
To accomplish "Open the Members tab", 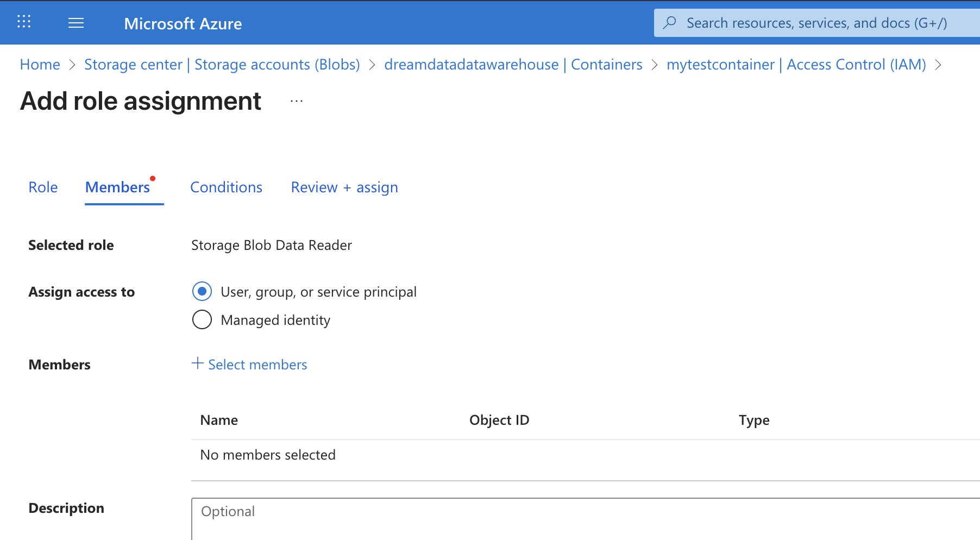I will [118, 187].
